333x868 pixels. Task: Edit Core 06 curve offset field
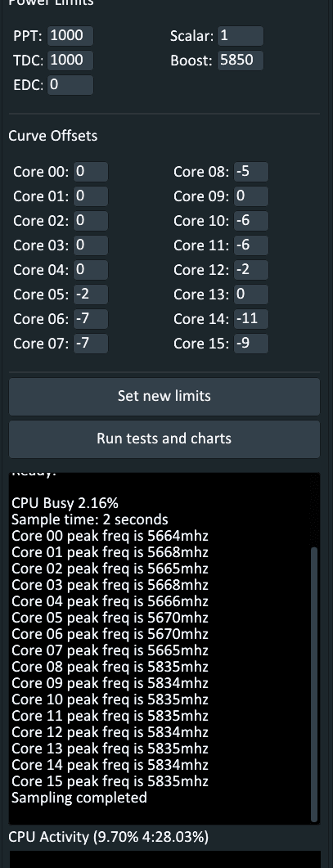click(91, 319)
